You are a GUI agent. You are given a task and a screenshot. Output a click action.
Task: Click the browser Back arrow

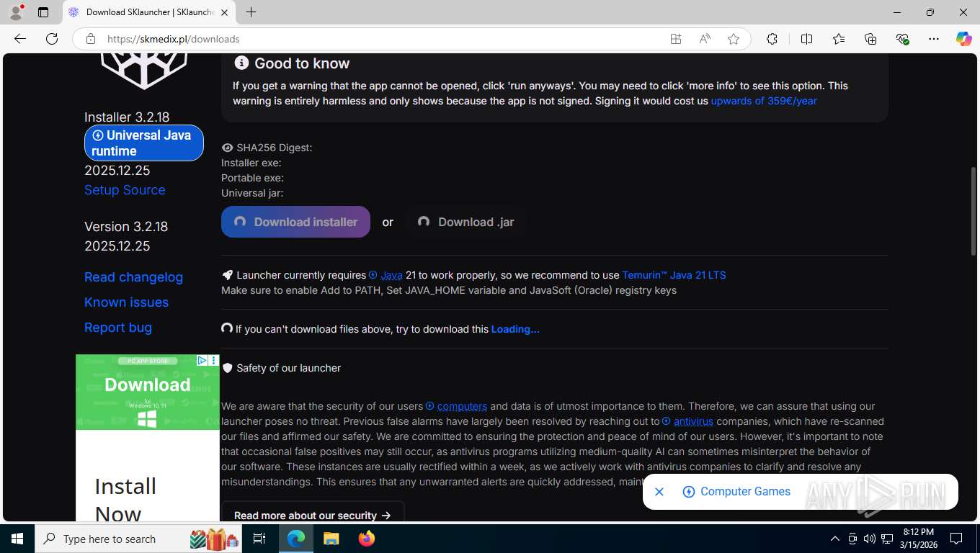[20, 39]
